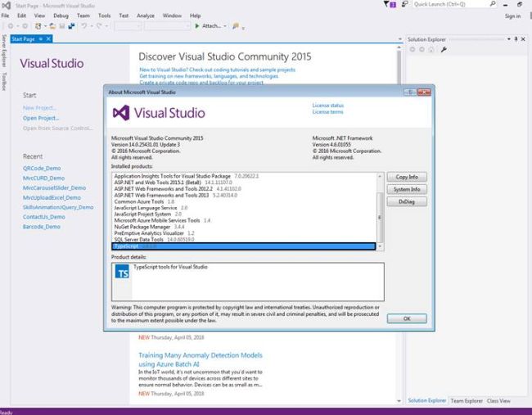532x415 pixels.
Task: Select NuGet Package Manager in installed products
Action: click(244, 227)
